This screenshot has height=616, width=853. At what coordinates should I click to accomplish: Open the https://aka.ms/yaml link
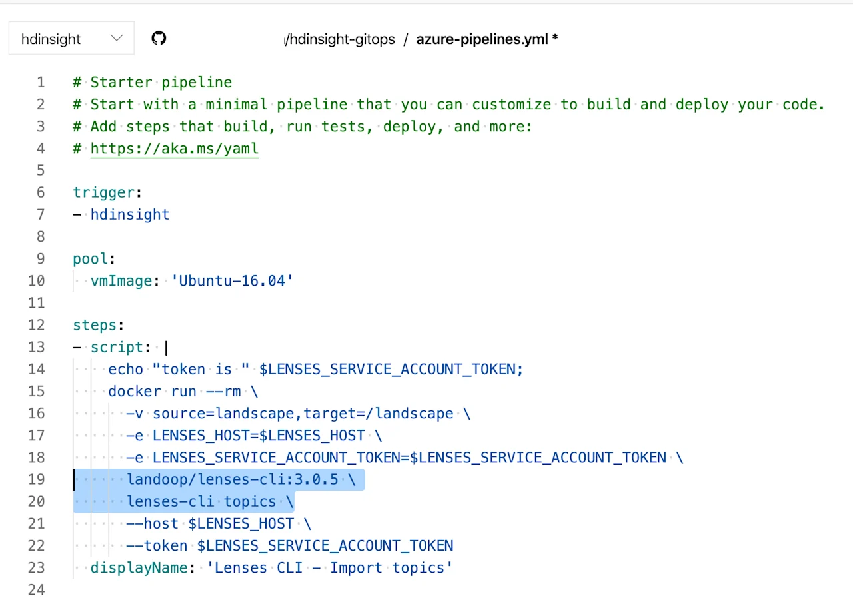(x=174, y=149)
